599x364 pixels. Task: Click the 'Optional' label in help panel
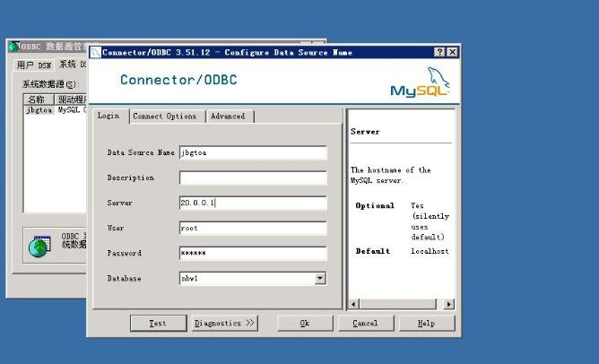tap(375, 205)
